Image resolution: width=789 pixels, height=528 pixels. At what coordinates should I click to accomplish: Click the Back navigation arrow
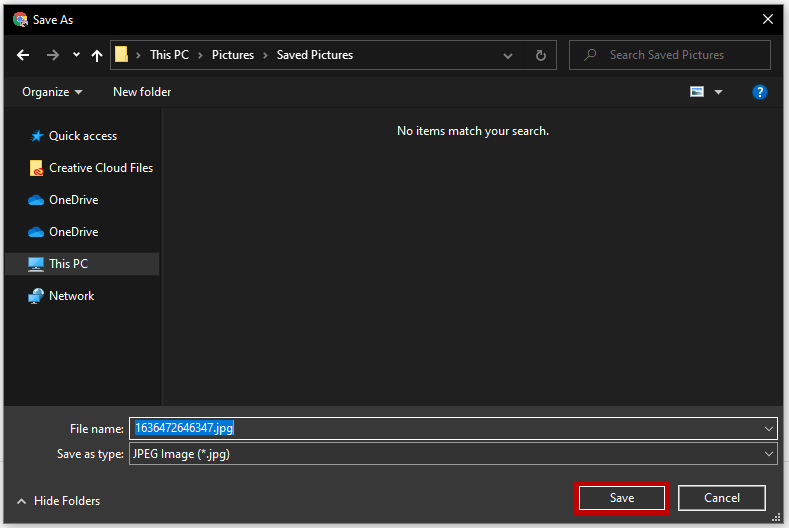[23, 55]
